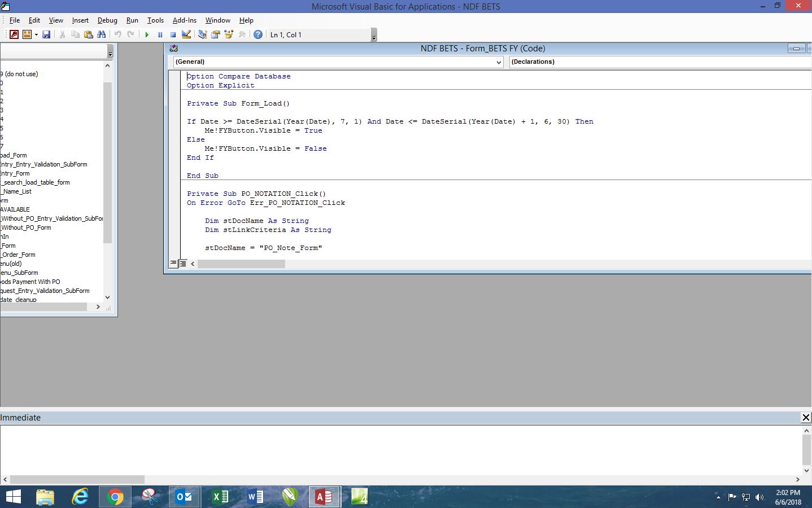Click the (Declarations) procedure combo box
This screenshot has height=508, width=812.
tap(660, 62)
